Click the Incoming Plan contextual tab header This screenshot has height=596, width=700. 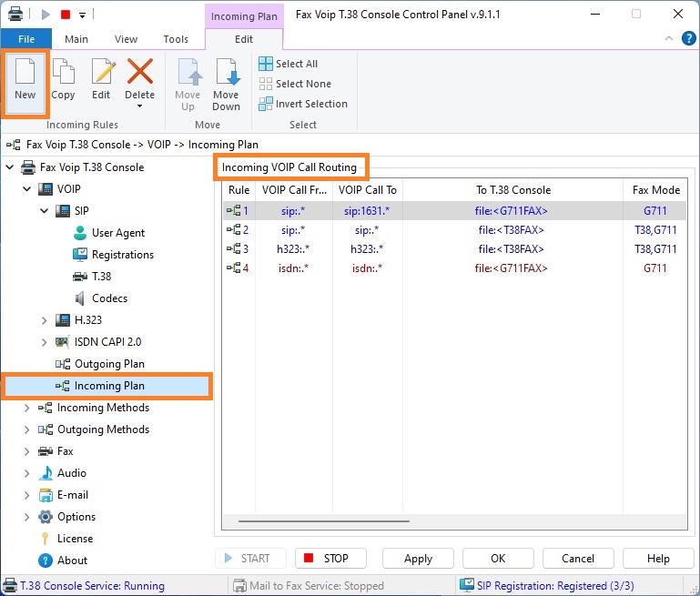coord(244,16)
